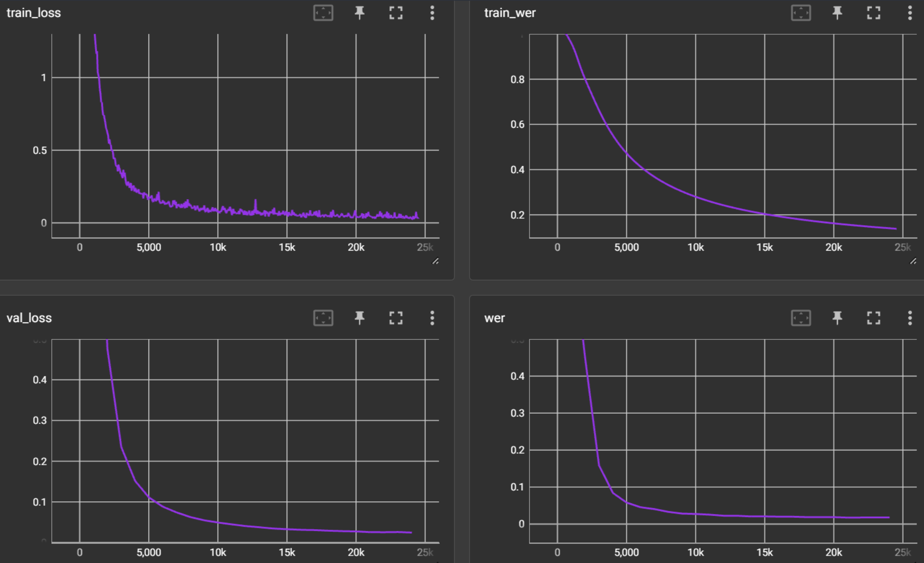Open full-screen view of the val_loss chart
The width and height of the screenshot is (924, 563).
point(396,318)
